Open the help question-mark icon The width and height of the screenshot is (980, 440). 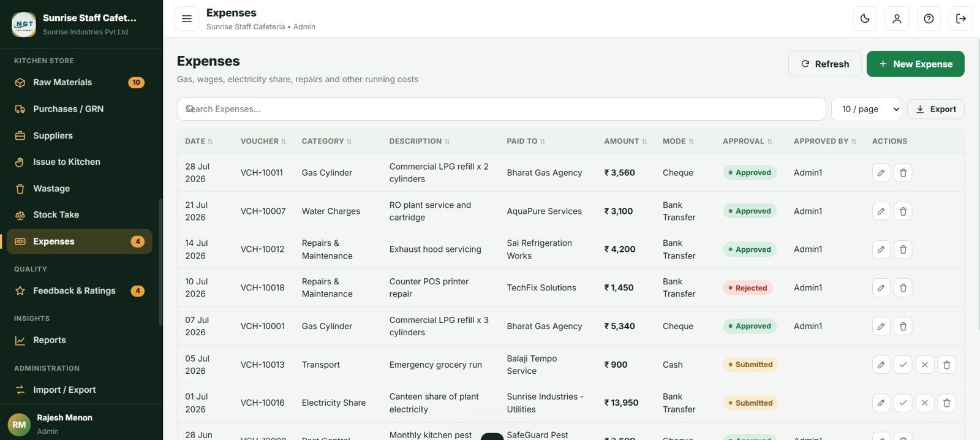929,18
